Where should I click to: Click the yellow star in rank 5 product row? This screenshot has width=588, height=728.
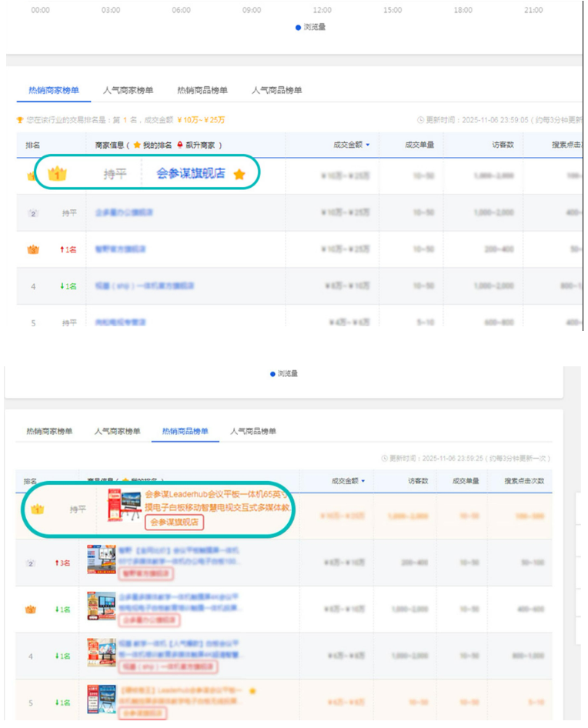(x=252, y=690)
